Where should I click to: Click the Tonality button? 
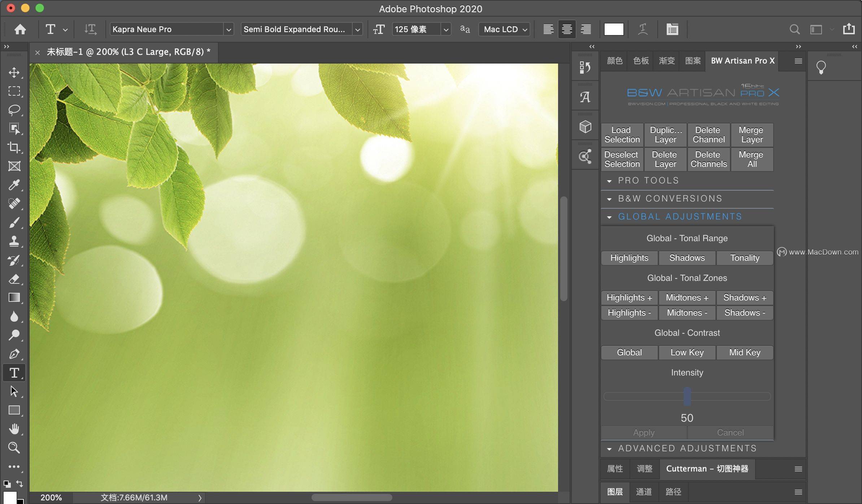click(745, 258)
